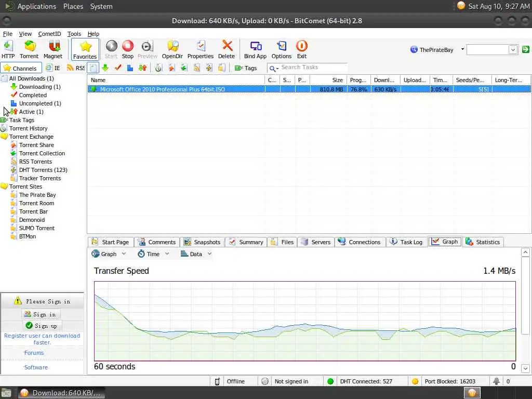Delete the selected task
Viewport: 532px width, 399px height.
[x=227, y=49]
